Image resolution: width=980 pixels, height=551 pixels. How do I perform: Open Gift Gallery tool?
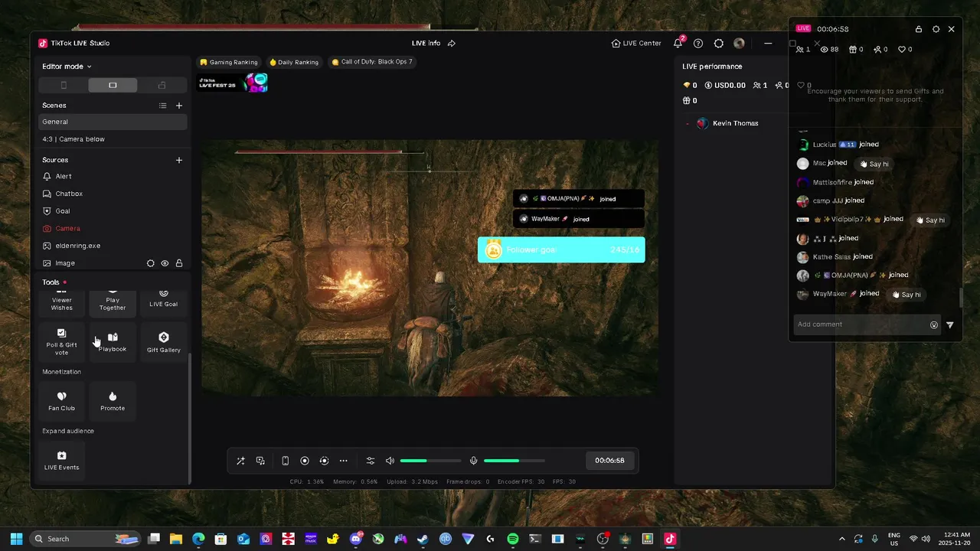click(x=164, y=342)
